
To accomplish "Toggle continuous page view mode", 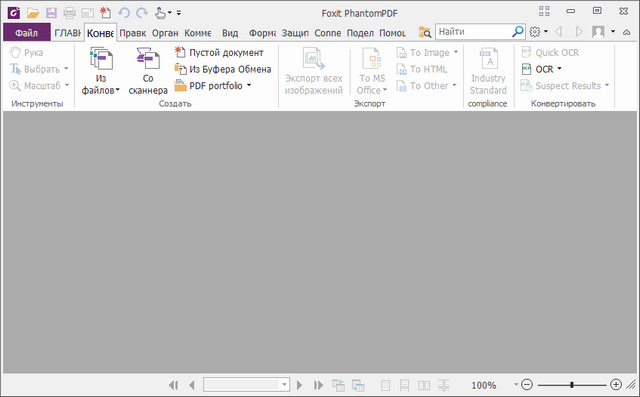I will click(x=404, y=385).
